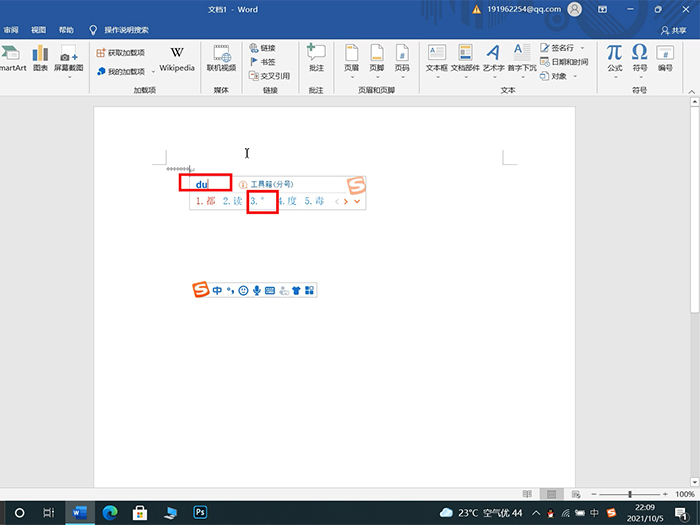Toggle the taskbar 中 input indicator
This screenshot has height=525, width=700.
[x=594, y=513]
